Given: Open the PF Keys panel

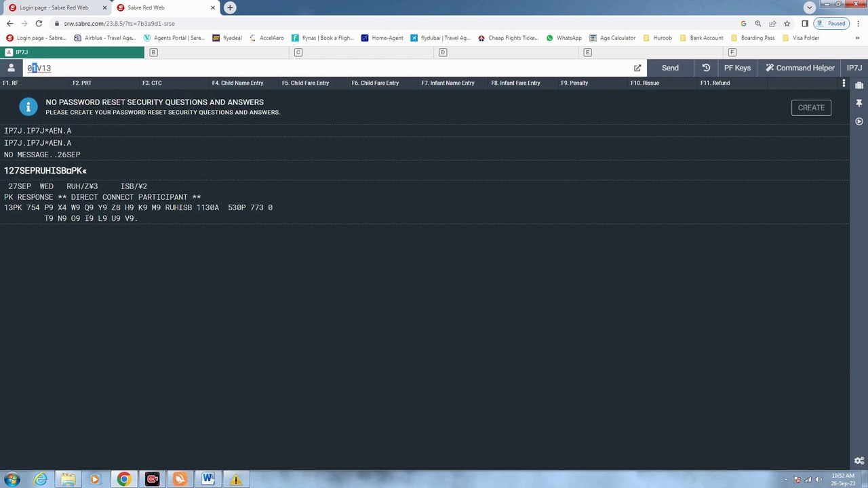Looking at the screenshot, I should pyautogui.click(x=737, y=68).
